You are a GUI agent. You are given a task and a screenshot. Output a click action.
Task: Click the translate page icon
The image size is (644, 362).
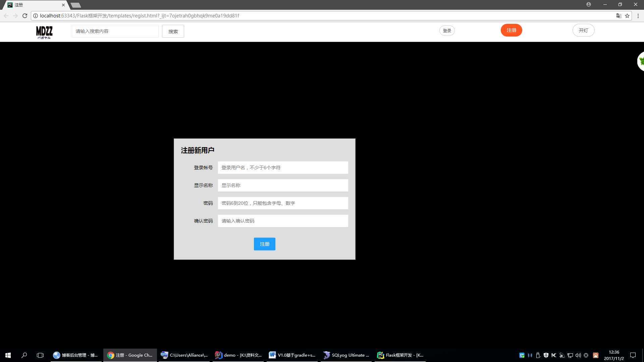point(619,16)
